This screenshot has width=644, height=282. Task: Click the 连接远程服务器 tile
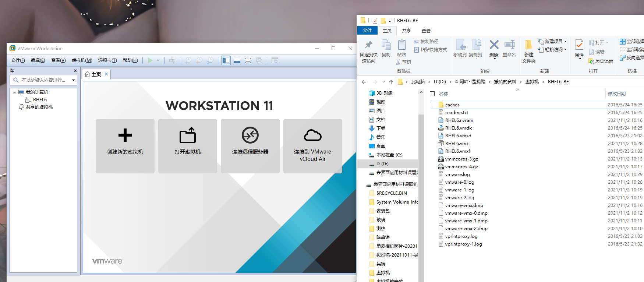pyautogui.click(x=250, y=146)
